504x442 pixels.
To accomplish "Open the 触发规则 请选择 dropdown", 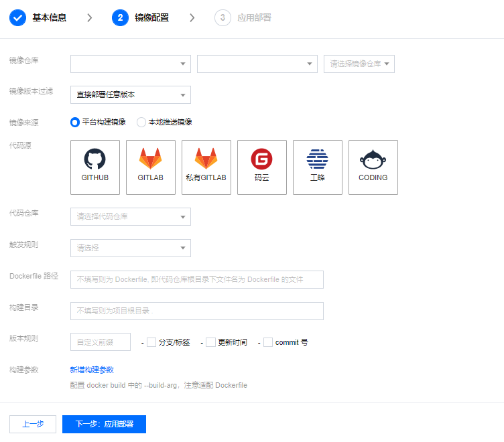I will tap(131, 248).
